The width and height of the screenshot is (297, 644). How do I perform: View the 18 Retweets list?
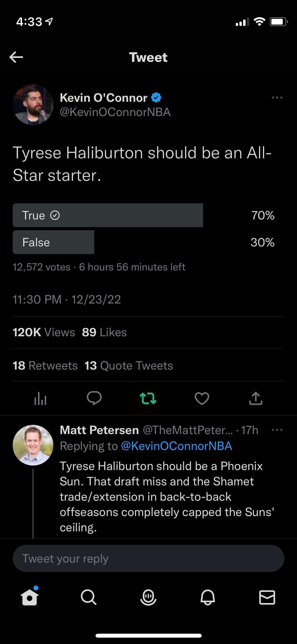click(x=45, y=366)
